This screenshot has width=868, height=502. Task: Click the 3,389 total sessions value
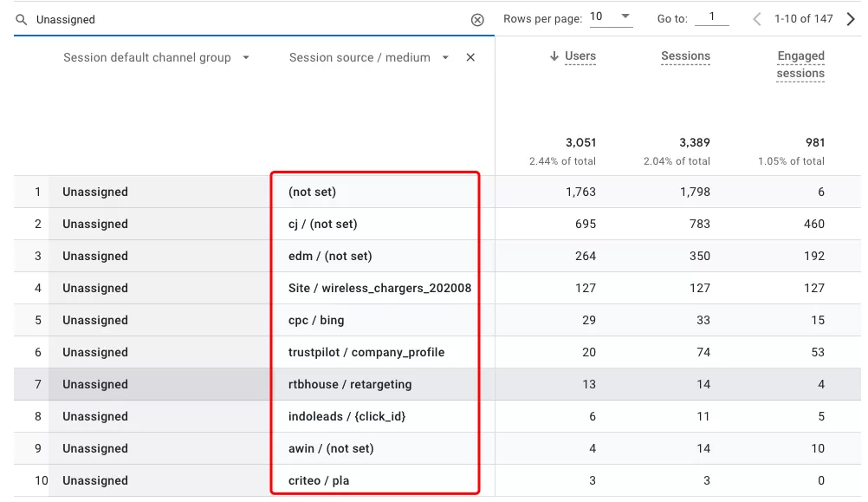(695, 142)
